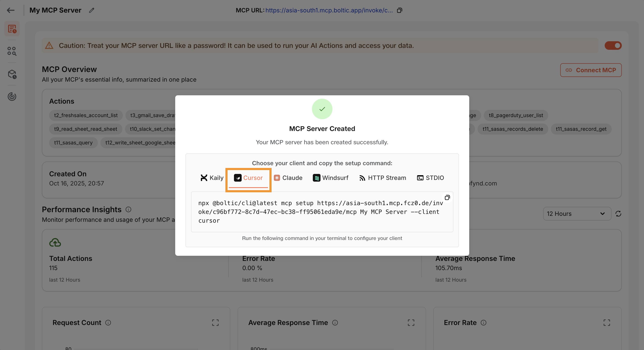This screenshot has width=644, height=350.
Task: Click the Connect MCP button
Action: pyautogui.click(x=591, y=70)
